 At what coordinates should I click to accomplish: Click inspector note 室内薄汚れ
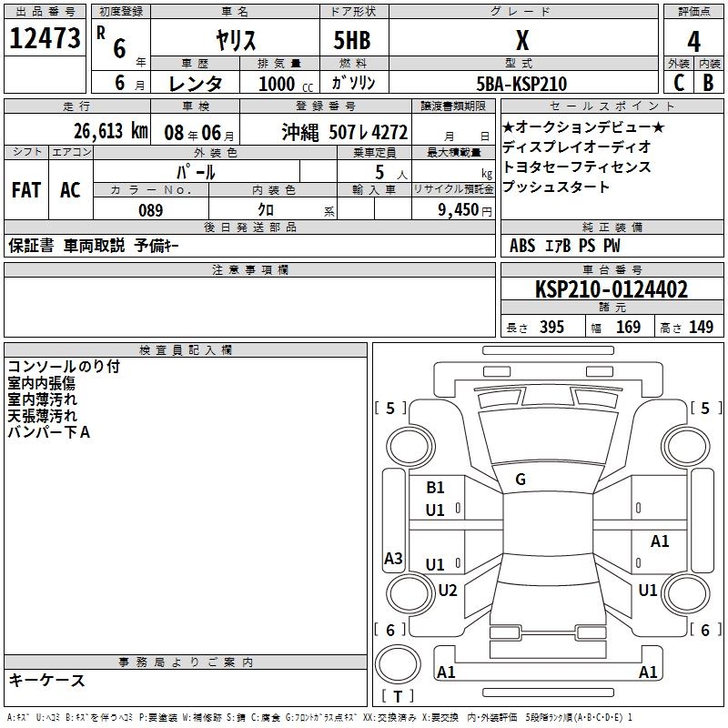[x=42, y=399]
